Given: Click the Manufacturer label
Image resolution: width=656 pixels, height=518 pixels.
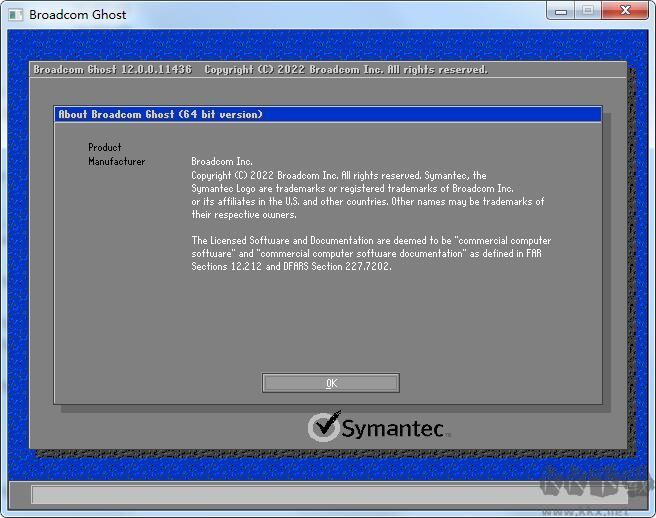Looking at the screenshot, I should 116,162.
